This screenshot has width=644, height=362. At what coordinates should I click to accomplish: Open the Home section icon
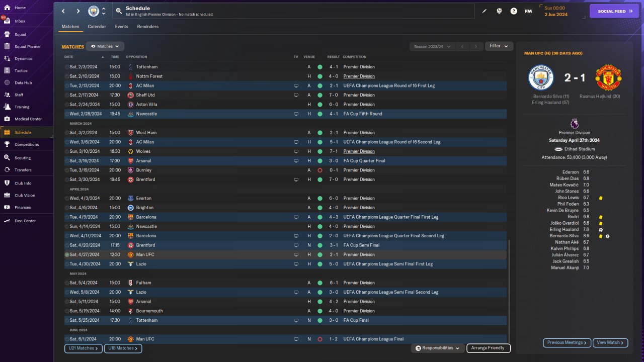(x=7, y=8)
